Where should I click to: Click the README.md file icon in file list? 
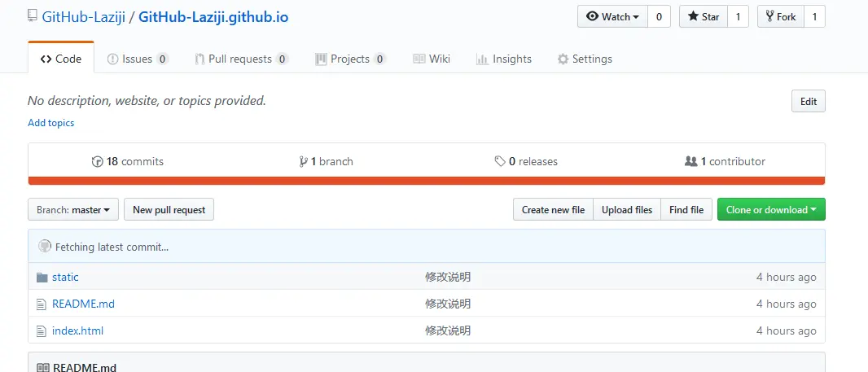[x=41, y=304]
